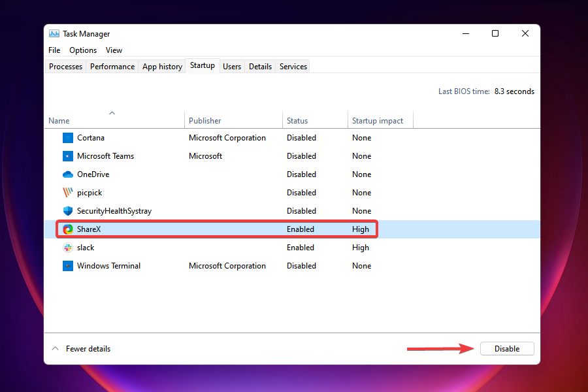Disable the selected startup item

point(507,349)
